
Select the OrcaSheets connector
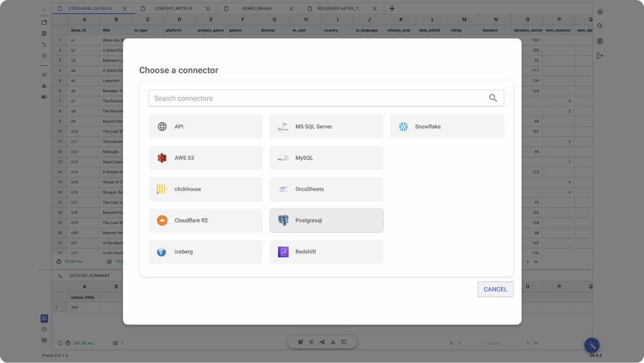pos(326,189)
